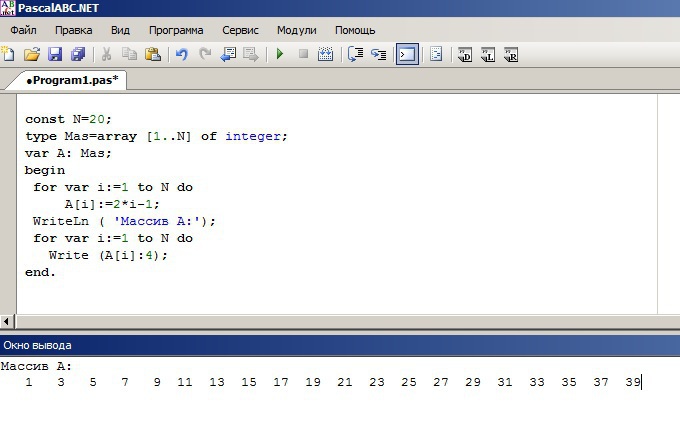The image size is (680, 422).
Task: Click the toolbar icon labeled D
Action: click(x=465, y=55)
